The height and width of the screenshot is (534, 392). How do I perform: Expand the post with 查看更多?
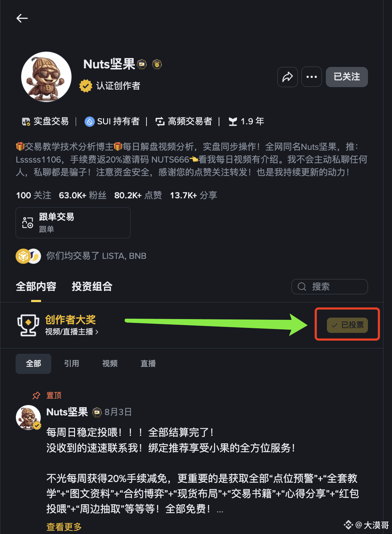(64, 527)
